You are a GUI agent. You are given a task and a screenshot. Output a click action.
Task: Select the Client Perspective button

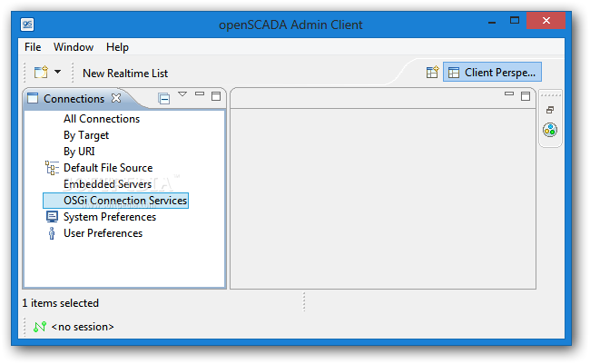[x=492, y=73]
